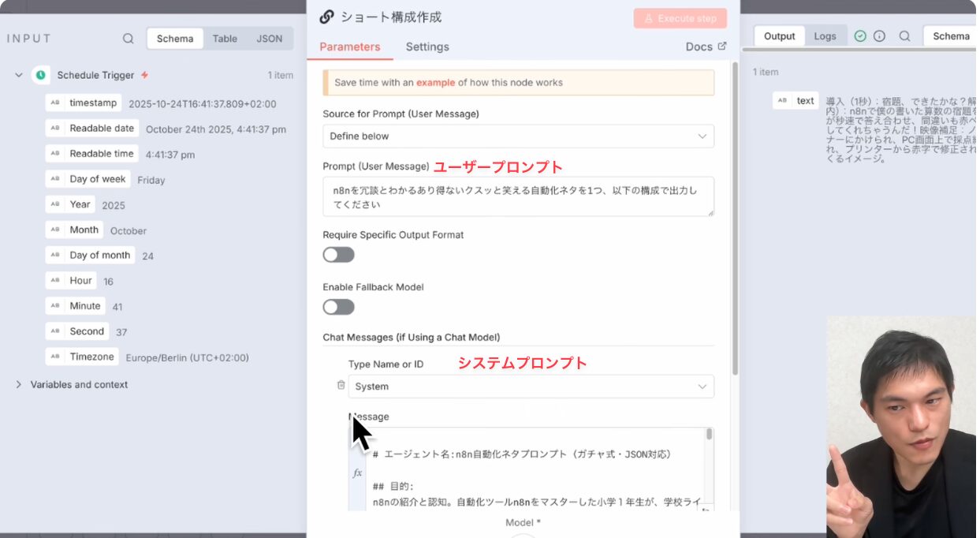Viewport: 980px width, 538px height.
Task: Open the Docs link
Action: tap(705, 47)
